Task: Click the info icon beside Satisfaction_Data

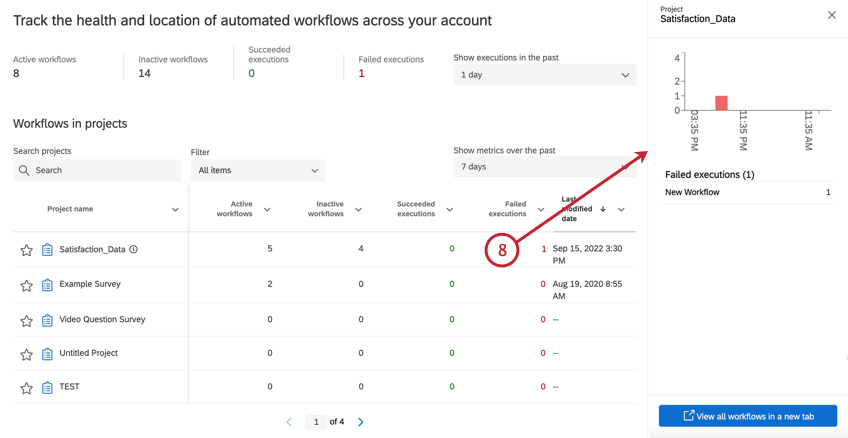Action: coord(134,250)
